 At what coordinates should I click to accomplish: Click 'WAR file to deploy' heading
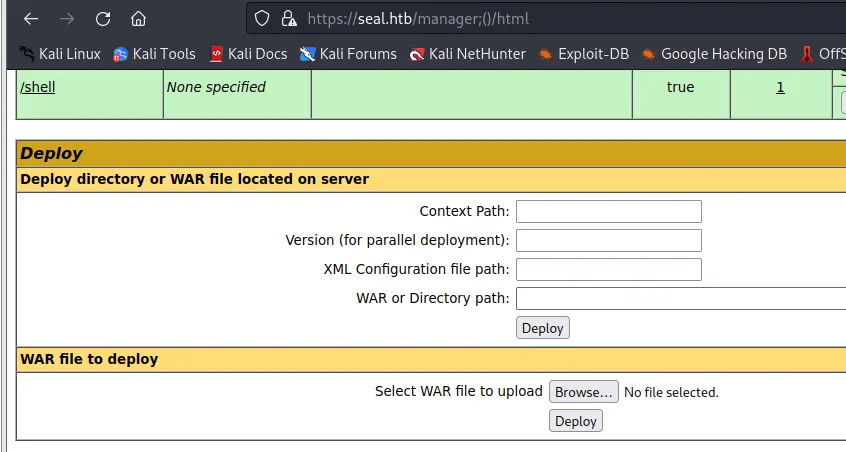click(89, 359)
